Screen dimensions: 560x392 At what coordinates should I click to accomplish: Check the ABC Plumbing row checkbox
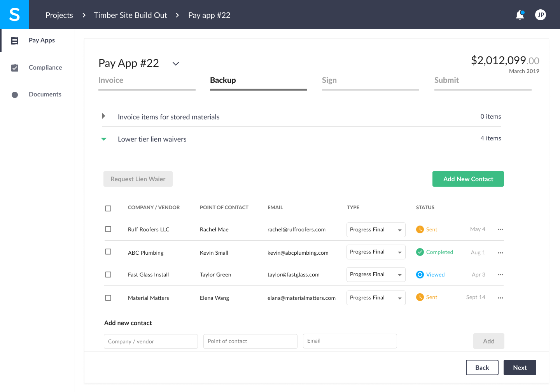pyautogui.click(x=108, y=252)
